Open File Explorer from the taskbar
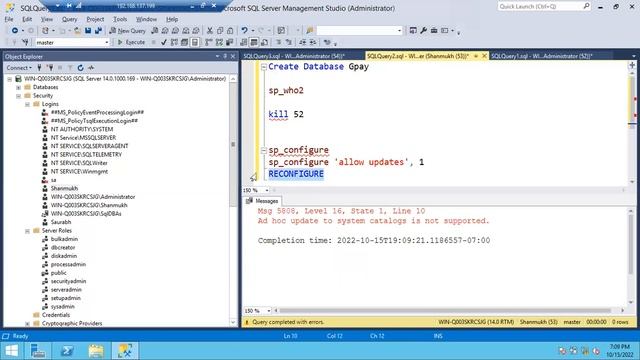The width and height of the screenshot is (640, 360). point(96,351)
